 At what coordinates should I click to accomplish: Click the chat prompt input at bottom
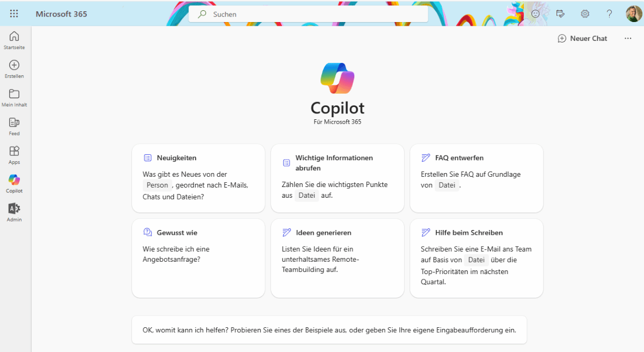point(329,330)
